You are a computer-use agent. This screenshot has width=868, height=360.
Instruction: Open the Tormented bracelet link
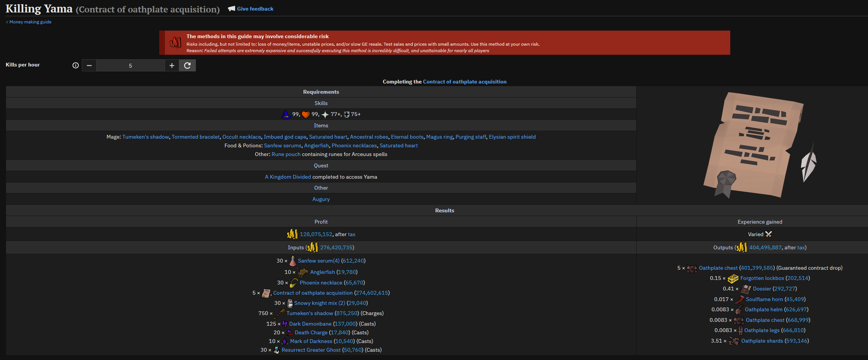pyautogui.click(x=195, y=137)
